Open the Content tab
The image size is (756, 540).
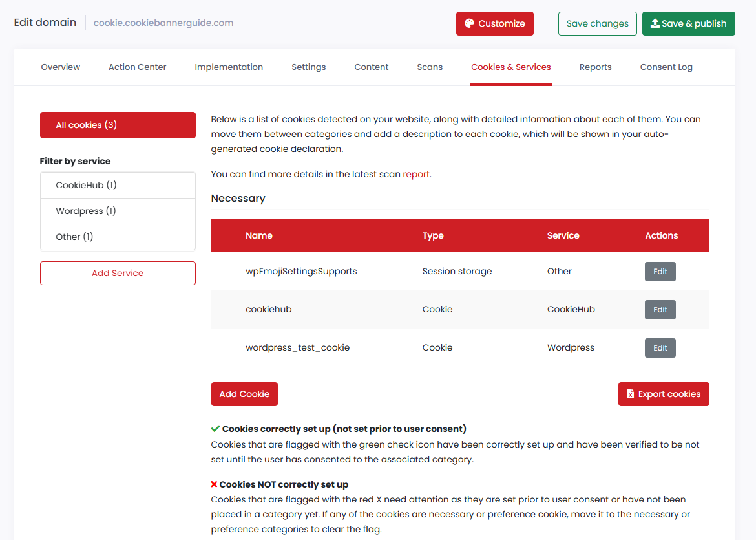(x=372, y=67)
